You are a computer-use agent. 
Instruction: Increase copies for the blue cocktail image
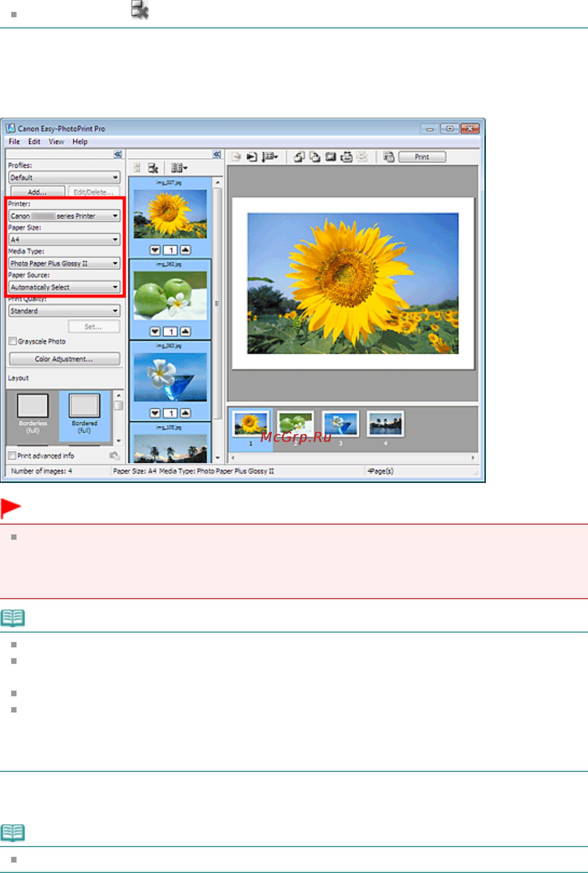185,413
